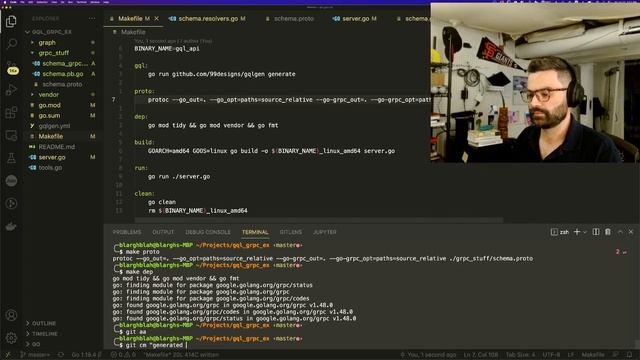Image resolution: width=640 pixels, height=360 pixels.
Task: Click the Explorer more actions ellipsis
Action: tap(92, 18)
